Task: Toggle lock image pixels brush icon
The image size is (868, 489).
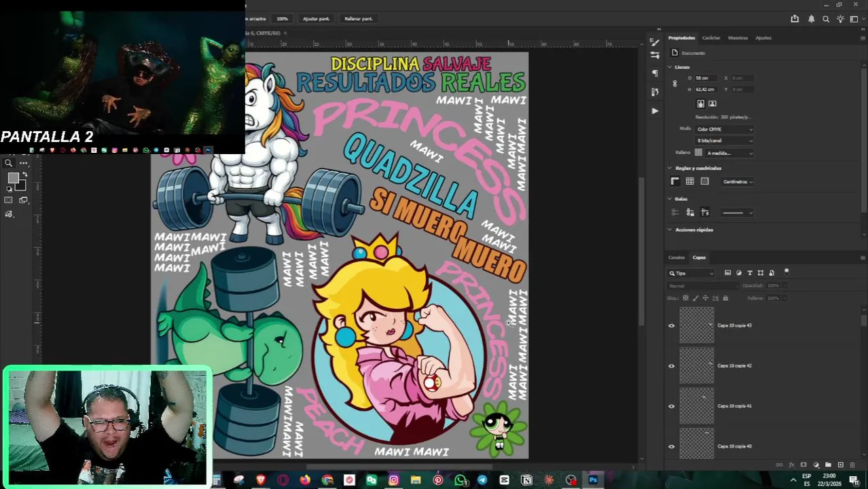Action: click(695, 297)
